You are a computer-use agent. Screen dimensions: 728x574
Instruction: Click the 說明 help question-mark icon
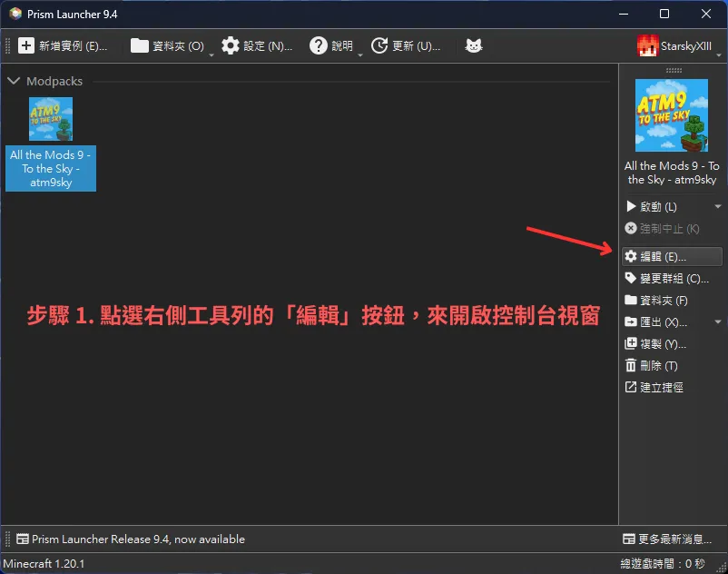[319, 45]
